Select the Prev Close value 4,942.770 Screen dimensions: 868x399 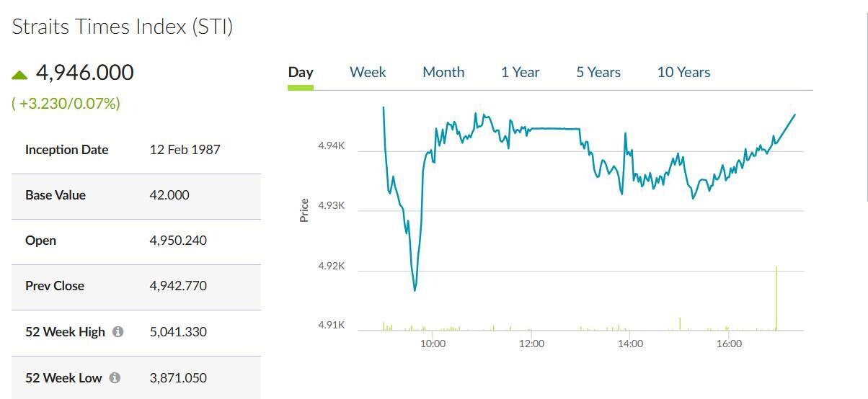[x=178, y=286]
